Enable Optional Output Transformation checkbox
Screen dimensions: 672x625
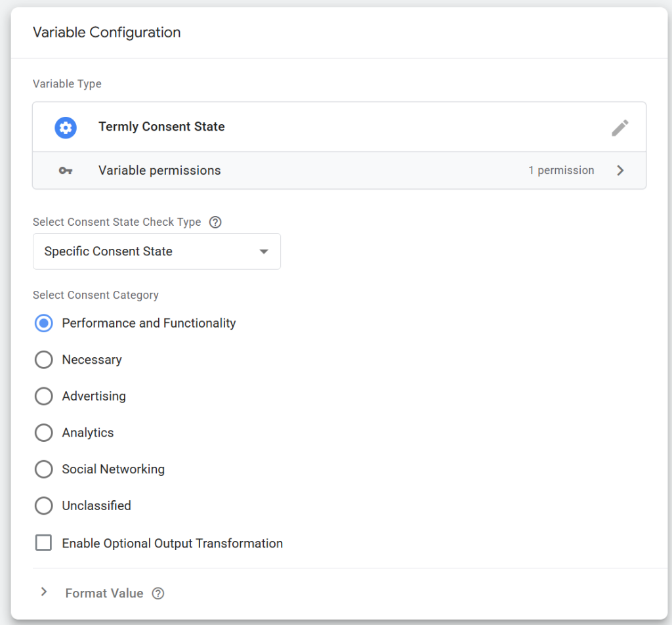(x=44, y=543)
